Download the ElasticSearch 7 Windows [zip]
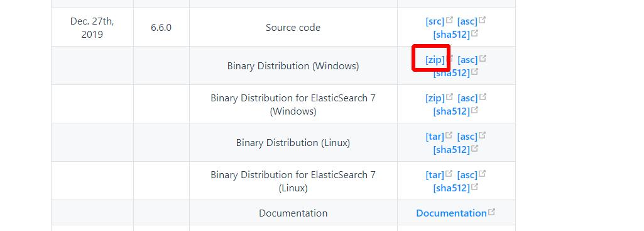The height and width of the screenshot is (231, 644). point(435,98)
